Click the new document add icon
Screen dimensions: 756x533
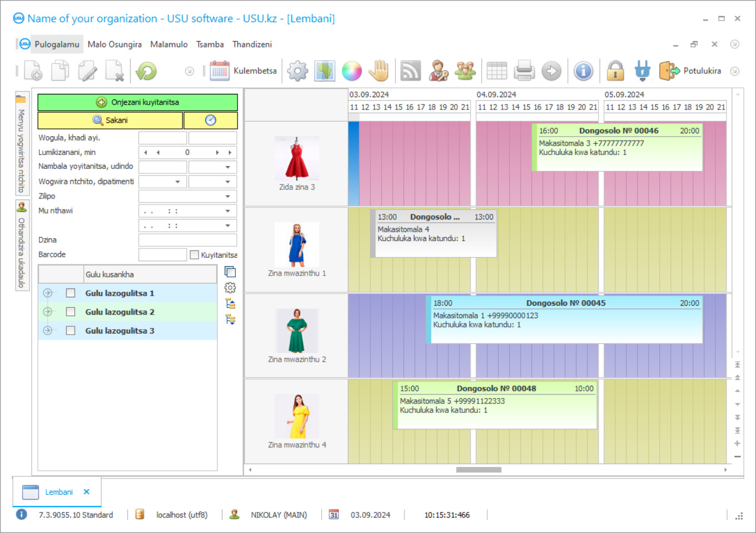tap(33, 71)
